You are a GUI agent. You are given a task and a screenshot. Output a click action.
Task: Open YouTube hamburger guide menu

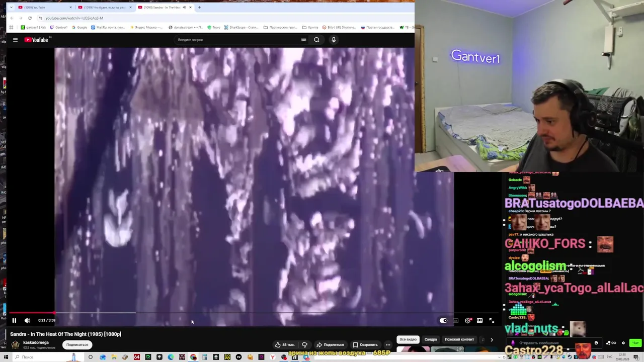click(15, 40)
